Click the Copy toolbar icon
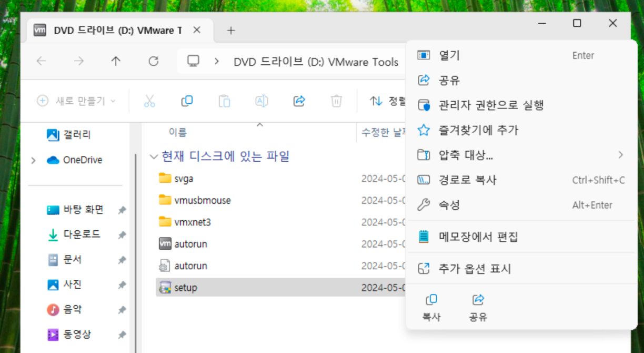 (x=187, y=101)
